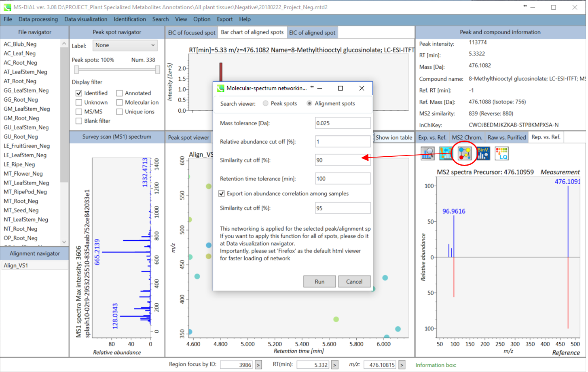588x372 pixels.
Task: Select AT_LeafStem_Neg in file navigator
Action: click(25, 72)
